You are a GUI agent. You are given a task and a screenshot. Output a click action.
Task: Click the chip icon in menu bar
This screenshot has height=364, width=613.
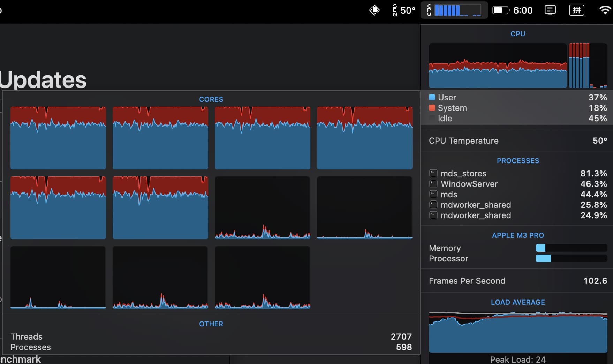pos(374,10)
